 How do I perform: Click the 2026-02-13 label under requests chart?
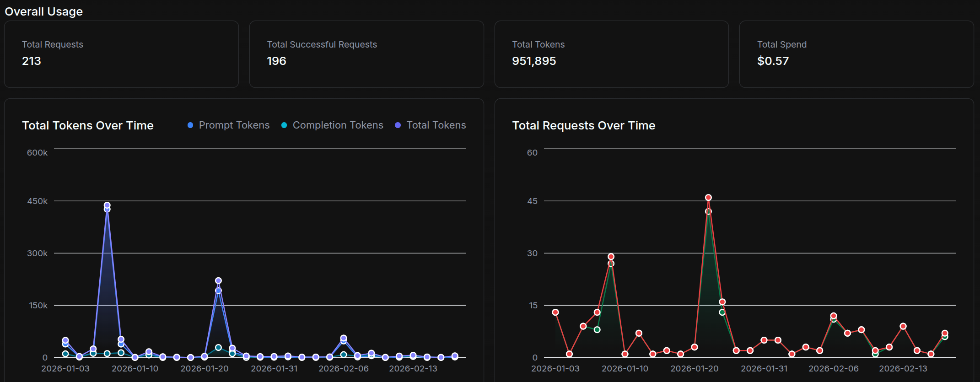[903, 369]
